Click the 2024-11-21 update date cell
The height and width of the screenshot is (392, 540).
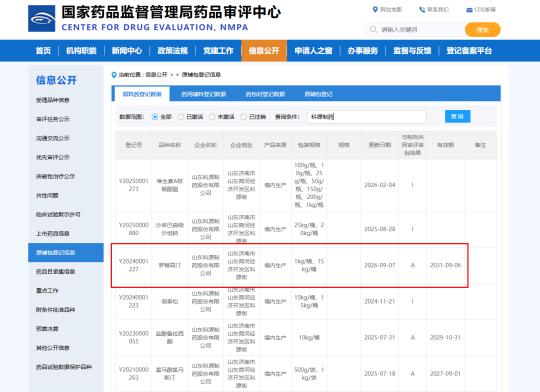pyautogui.click(x=380, y=301)
